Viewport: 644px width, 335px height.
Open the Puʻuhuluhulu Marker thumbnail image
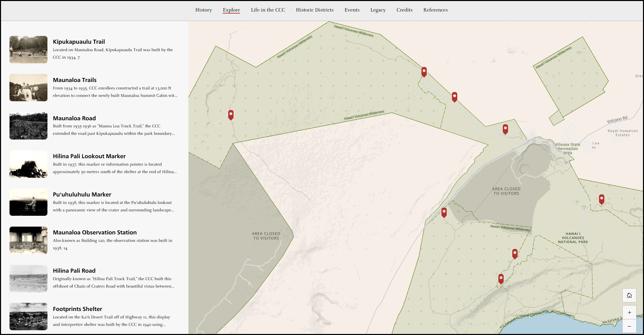[28, 202]
